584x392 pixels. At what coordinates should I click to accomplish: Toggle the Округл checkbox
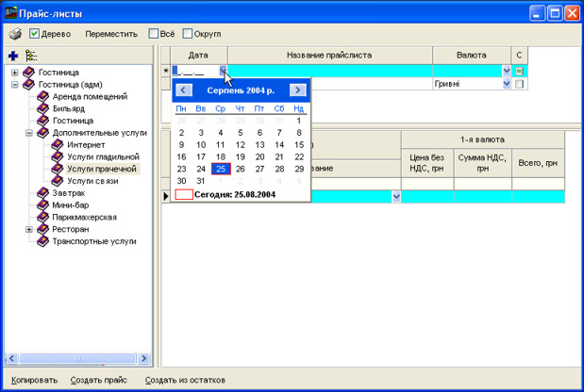click(x=188, y=34)
